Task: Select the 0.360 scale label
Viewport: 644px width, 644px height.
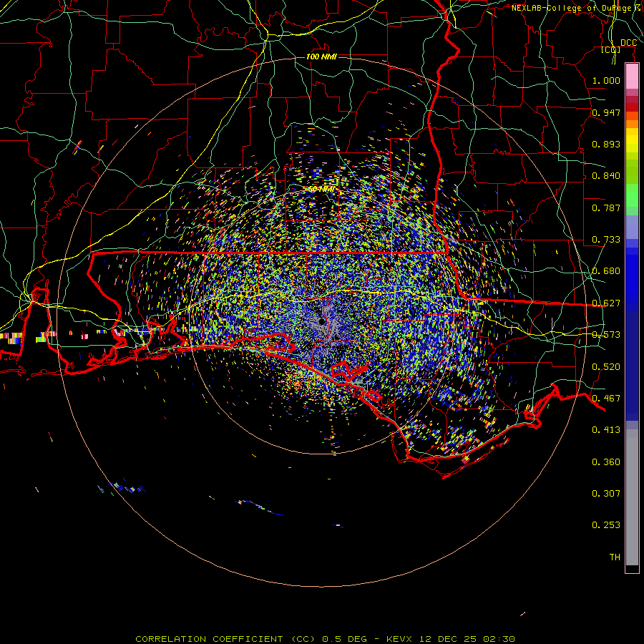Action: 606,462
